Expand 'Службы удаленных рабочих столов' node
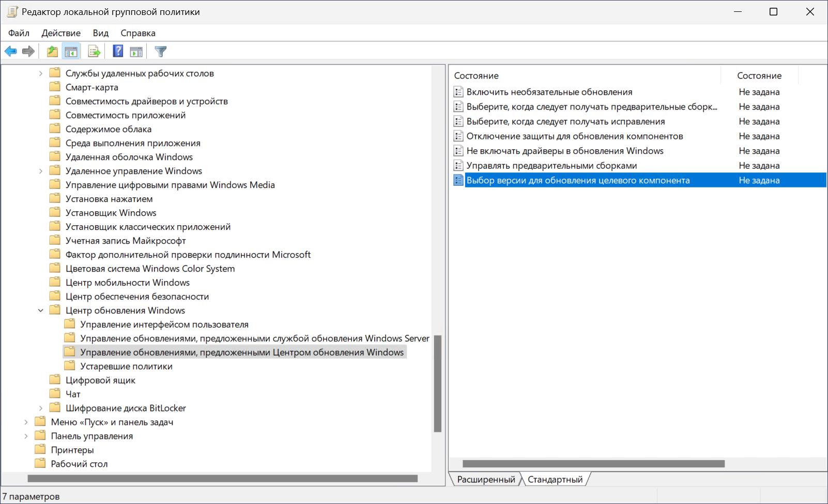This screenshot has height=504, width=828. coord(41,73)
